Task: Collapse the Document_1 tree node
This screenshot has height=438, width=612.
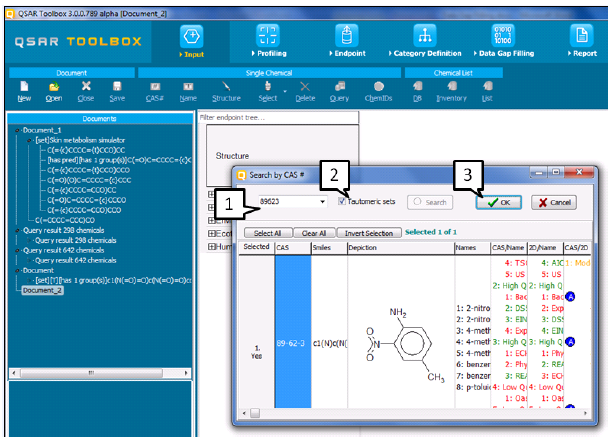Action: [x=17, y=130]
